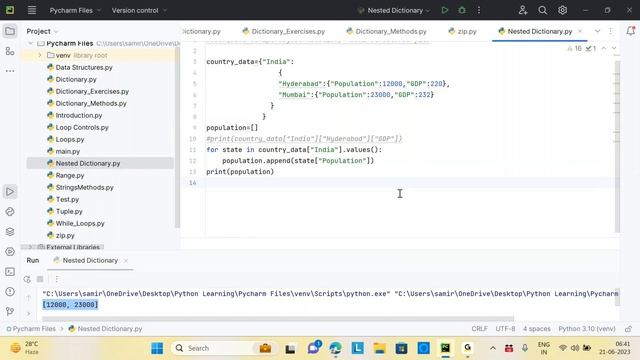Change UTF-8 file encoding
The height and width of the screenshot is (360, 640).
(x=505, y=329)
